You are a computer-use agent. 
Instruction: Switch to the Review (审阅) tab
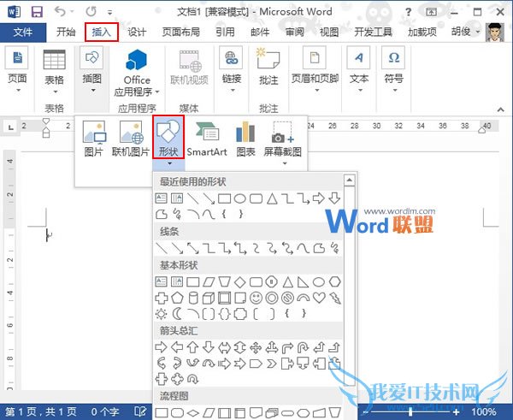click(x=294, y=33)
